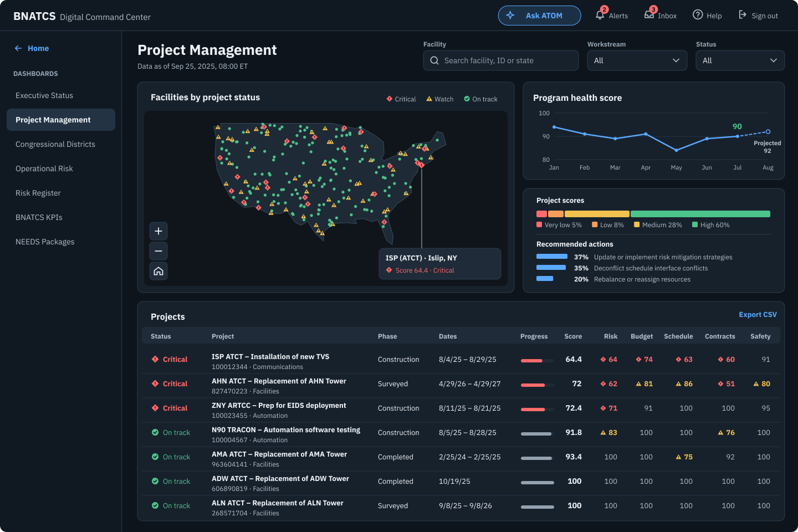Screen dimensions: 798x532
Task: Open the Status filter dropdown
Action: point(740,60)
